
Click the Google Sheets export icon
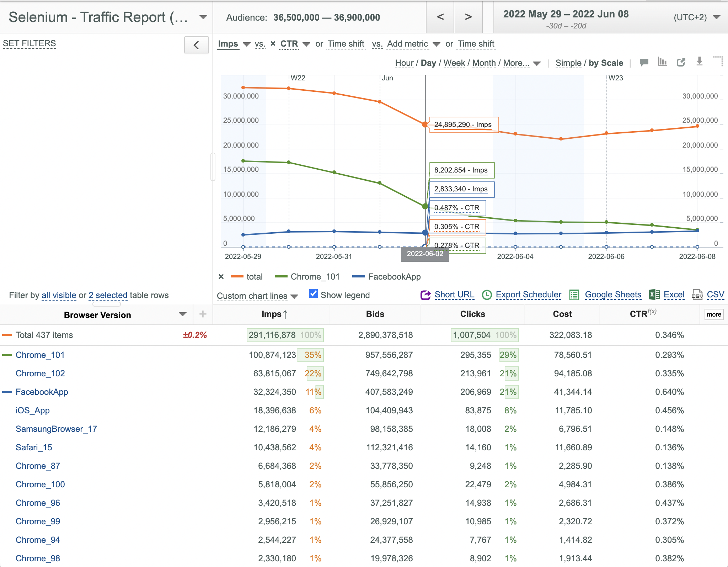pos(574,295)
